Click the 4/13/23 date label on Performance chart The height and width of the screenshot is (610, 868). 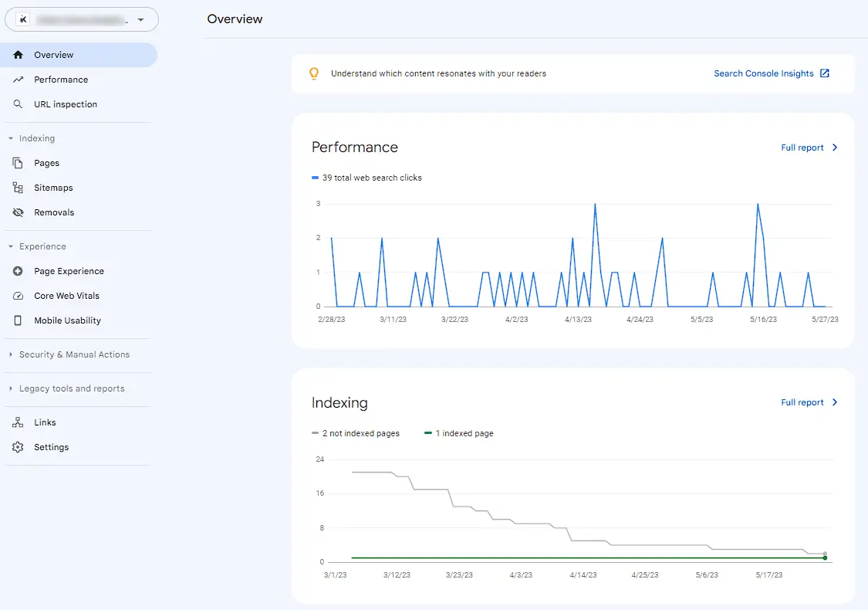[x=578, y=320]
